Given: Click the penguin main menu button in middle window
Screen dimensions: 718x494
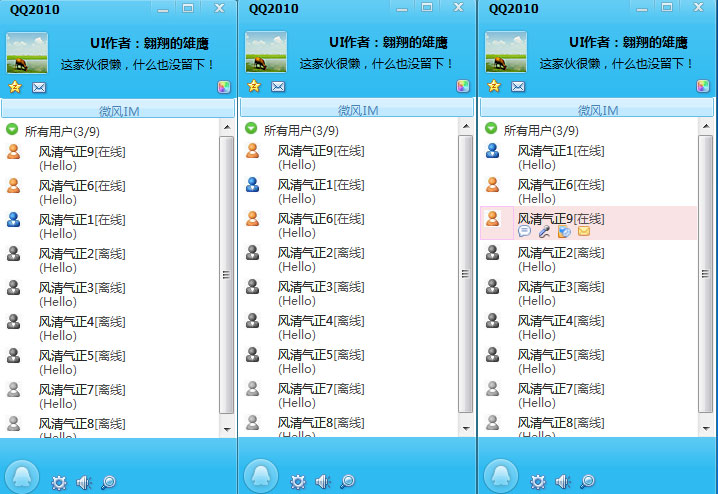Looking at the screenshot, I should (261, 476).
